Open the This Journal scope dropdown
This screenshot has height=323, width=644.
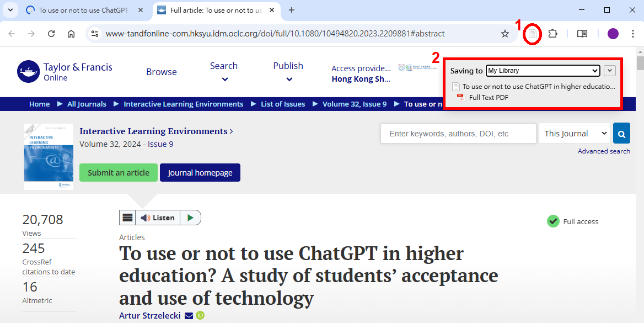[x=576, y=134]
